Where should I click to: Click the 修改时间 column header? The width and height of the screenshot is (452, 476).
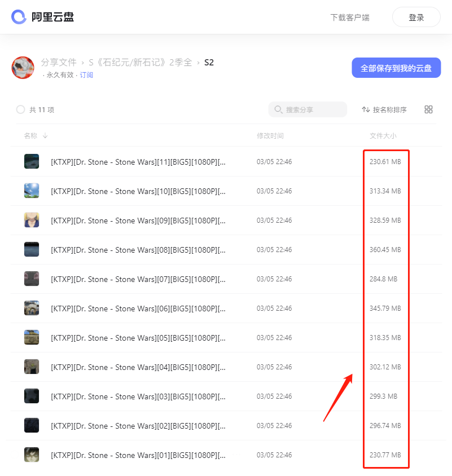click(x=270, y=136)
